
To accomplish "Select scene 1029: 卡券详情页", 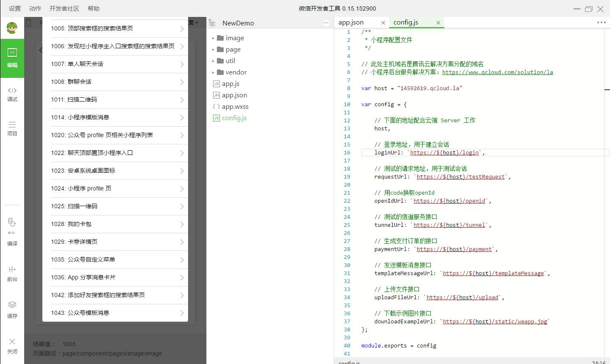I will point(115,242).
